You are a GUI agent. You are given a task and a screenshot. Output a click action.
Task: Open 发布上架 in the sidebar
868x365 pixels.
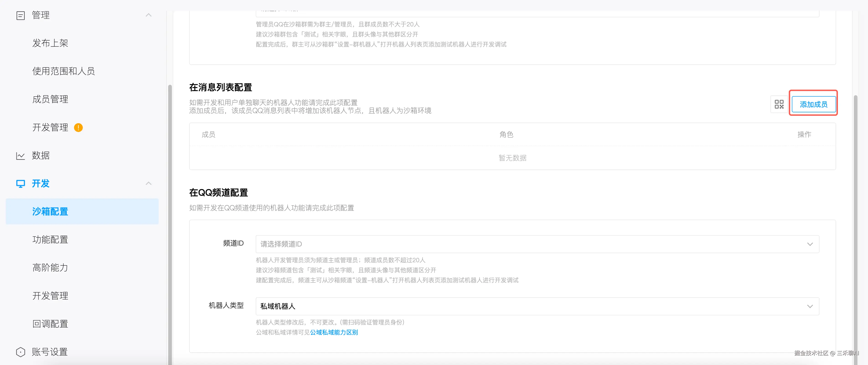(50, 43)
